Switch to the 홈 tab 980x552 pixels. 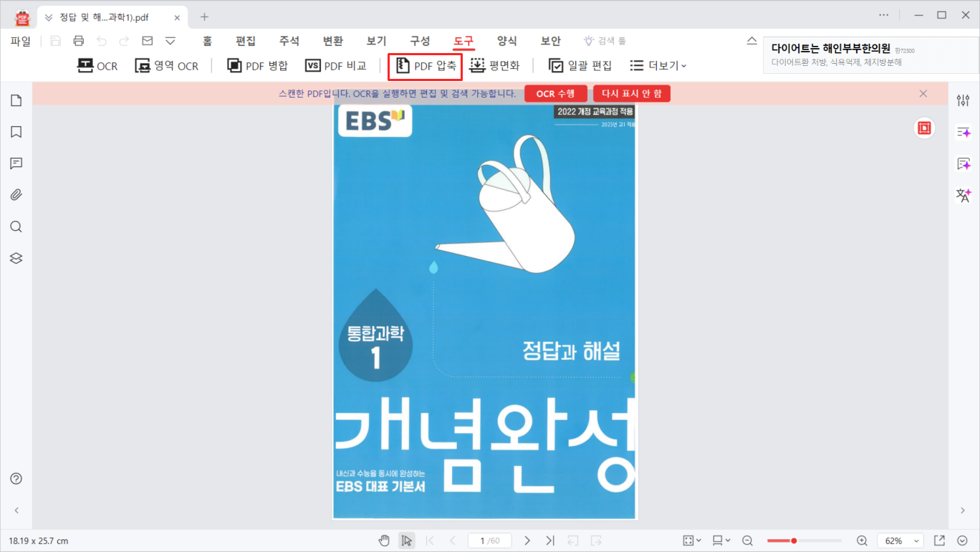click(x=207, y=41)
